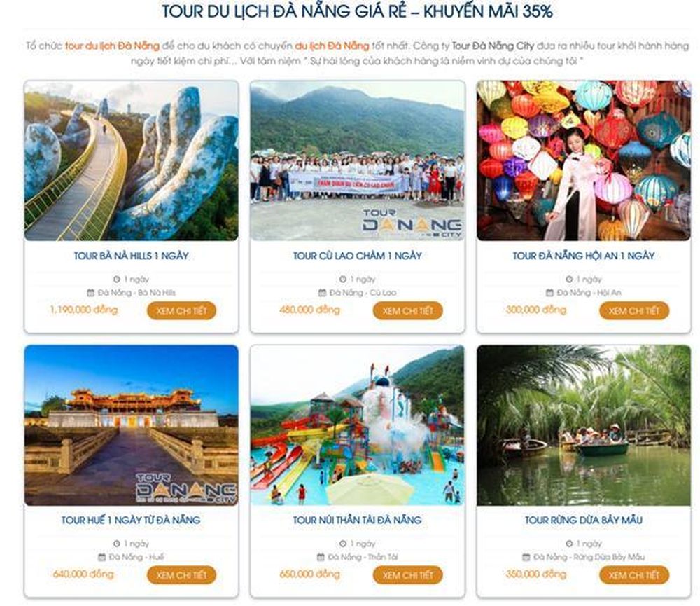Click Xem Chi Tiết for Rừng Dừa Bảy Mẫu
The width and height of the screenshot is (700, 606).
(x=634, y=575)
